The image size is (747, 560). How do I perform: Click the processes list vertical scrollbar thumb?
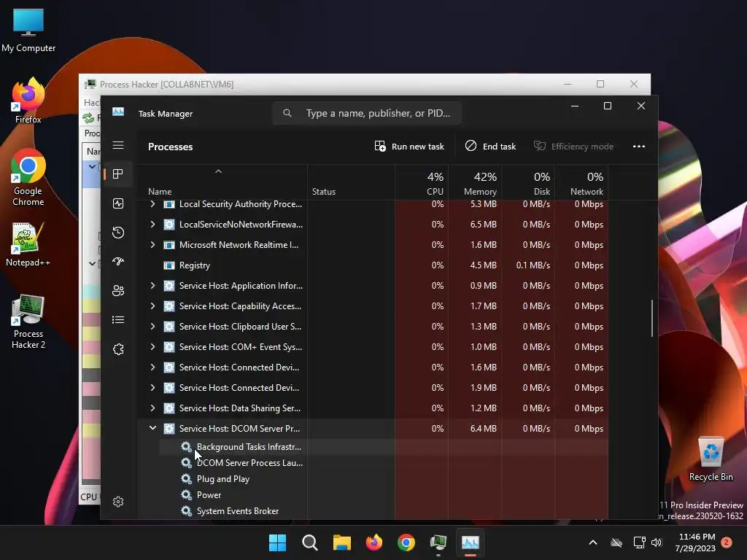click(x=651, y=318)
